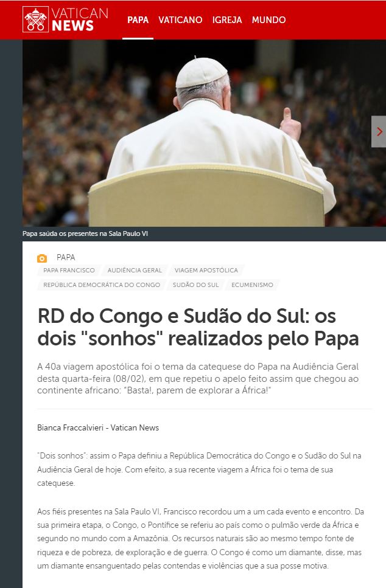Click author name Bianca Fraccalvieri
Screen dimensions: 386x588
coord(70,427)
